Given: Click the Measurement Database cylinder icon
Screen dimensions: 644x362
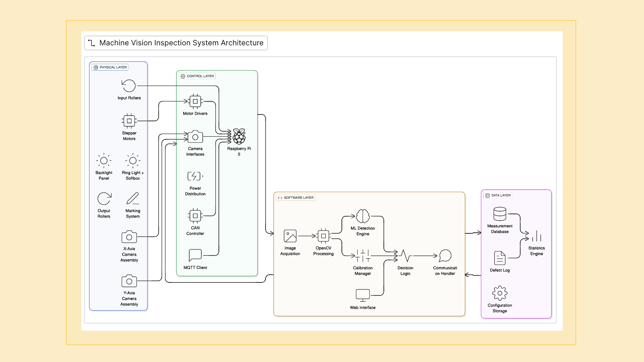Looking at the screenshot, I should click(x=499, y=214).
